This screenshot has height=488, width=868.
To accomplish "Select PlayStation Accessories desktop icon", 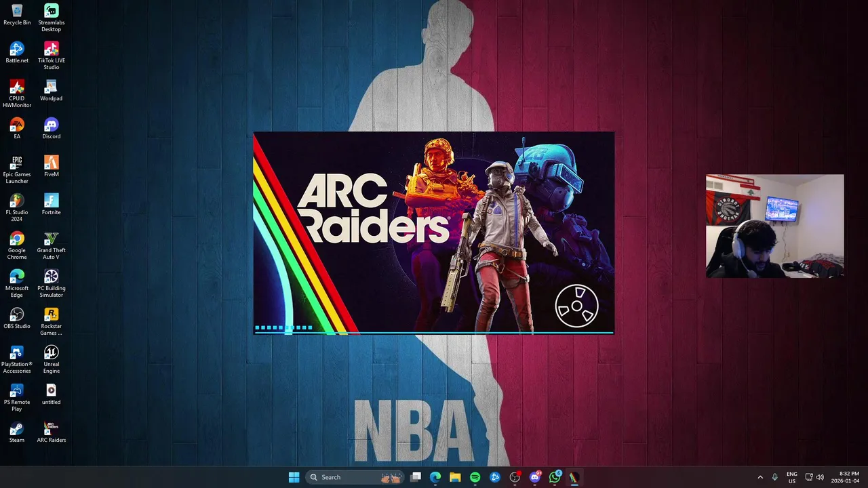I will tap(17, 359).
